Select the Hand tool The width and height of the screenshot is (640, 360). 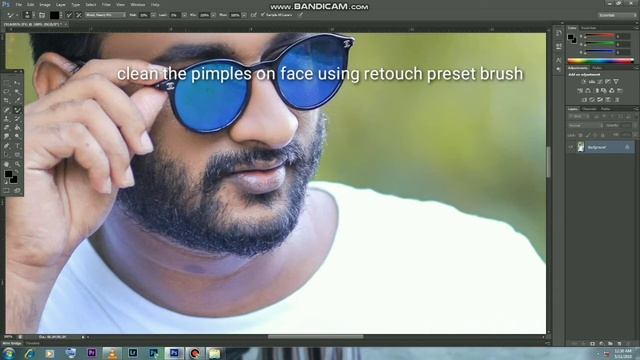6,164
